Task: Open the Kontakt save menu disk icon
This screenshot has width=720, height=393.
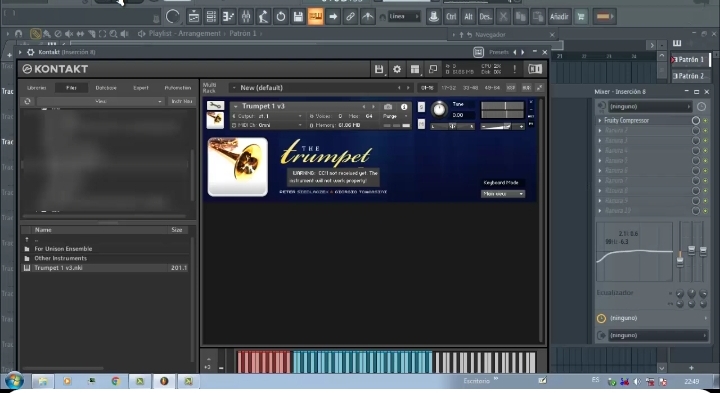Action: (x=379, y=69)
